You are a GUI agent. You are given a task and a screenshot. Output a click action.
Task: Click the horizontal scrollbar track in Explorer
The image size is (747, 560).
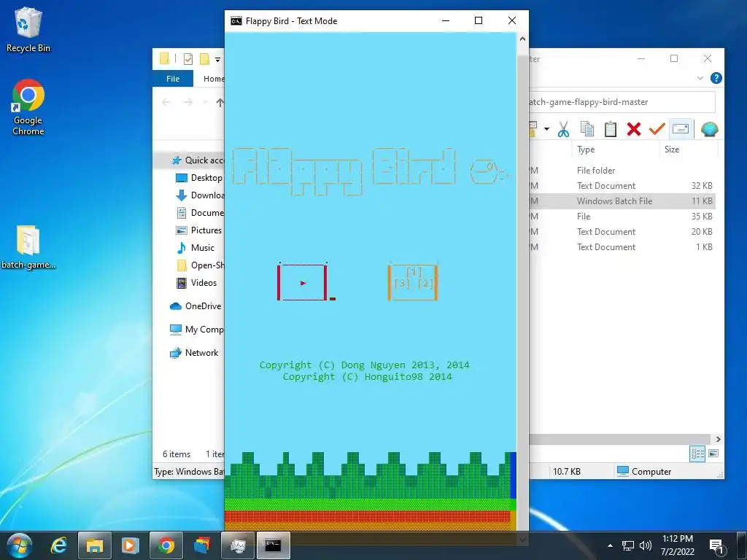click(621, 439)
